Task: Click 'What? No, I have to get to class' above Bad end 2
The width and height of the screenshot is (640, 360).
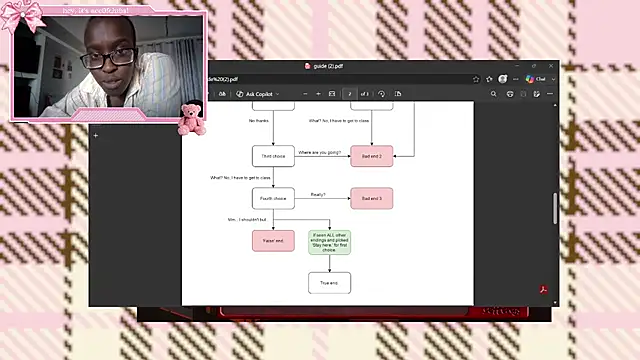Action: tap(339, 121)
